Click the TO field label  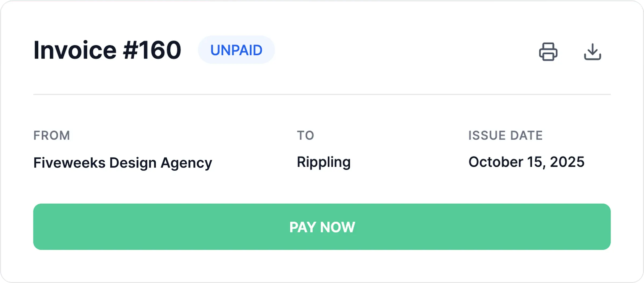pos(305,135)
